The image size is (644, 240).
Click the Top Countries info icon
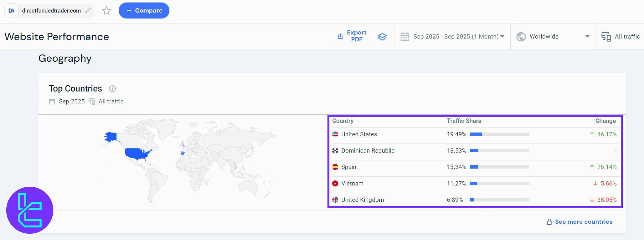click(112, 89)
